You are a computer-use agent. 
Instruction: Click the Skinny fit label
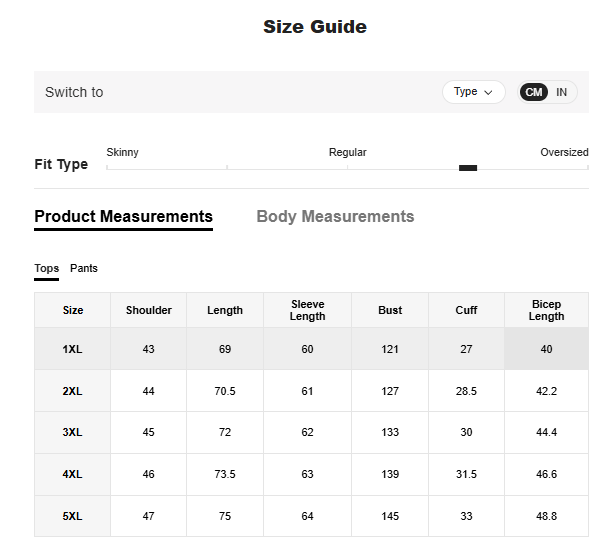coord(122,152)
